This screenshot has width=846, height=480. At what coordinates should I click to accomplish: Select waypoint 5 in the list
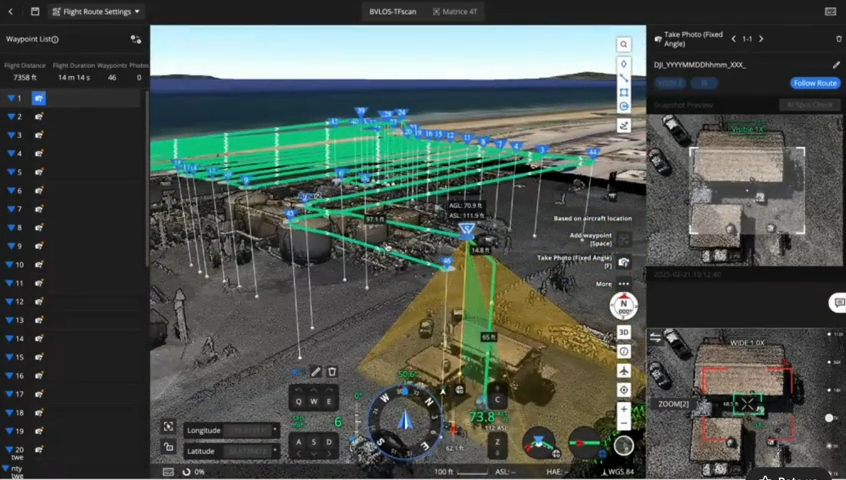(18, 172)
